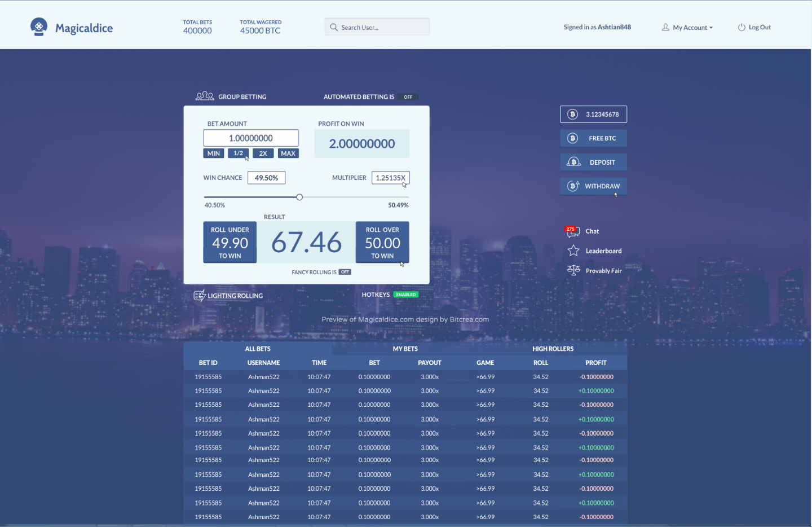
Task: Click the GAME column header
Action: (x=485, y=363)
